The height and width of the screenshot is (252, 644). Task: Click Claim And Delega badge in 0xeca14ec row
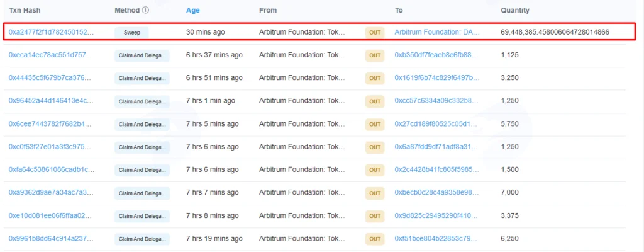(142, 55)
